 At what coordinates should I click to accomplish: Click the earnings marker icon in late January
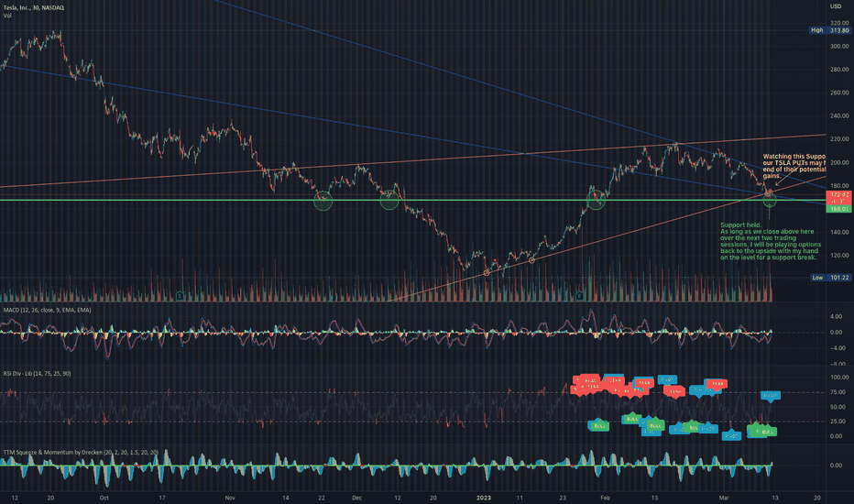[579, 296]
